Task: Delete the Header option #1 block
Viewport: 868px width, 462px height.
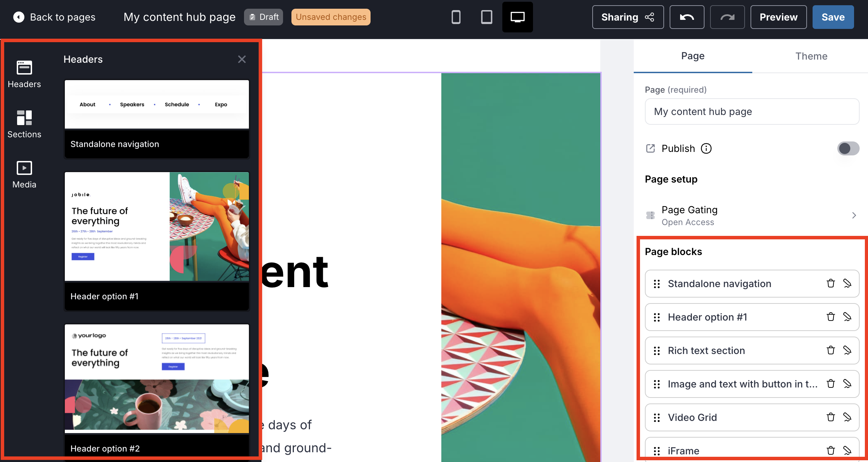Action: point(831,317)
